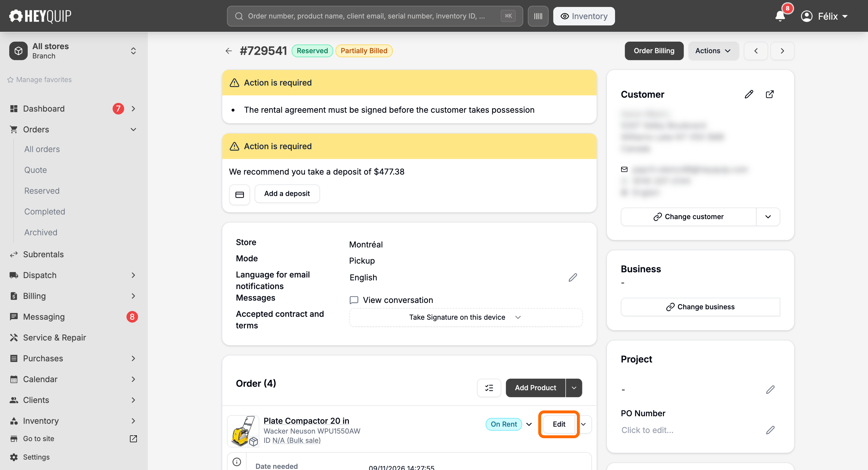Go to previous order arrow
Viewport: 868px width, 470px height.
[756, 51]
